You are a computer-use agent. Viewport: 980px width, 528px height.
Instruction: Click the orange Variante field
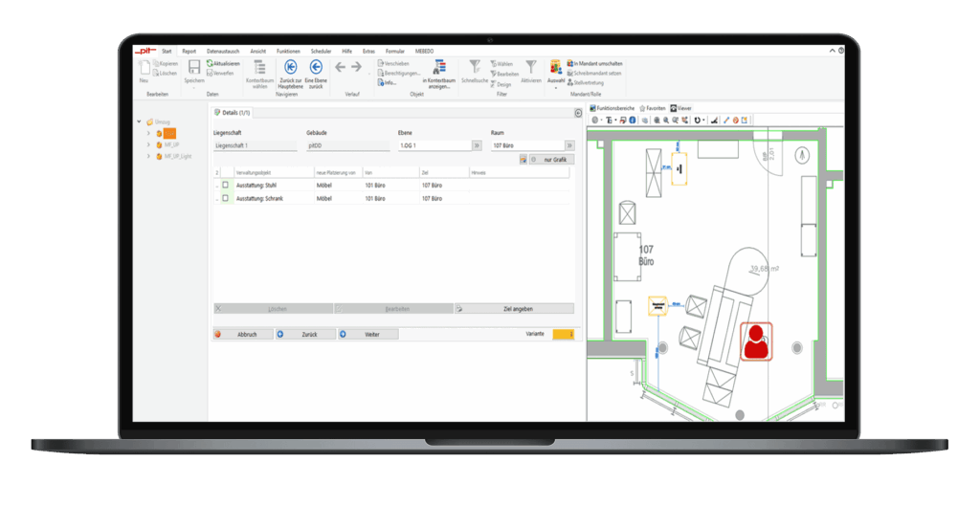pos(564,334)
